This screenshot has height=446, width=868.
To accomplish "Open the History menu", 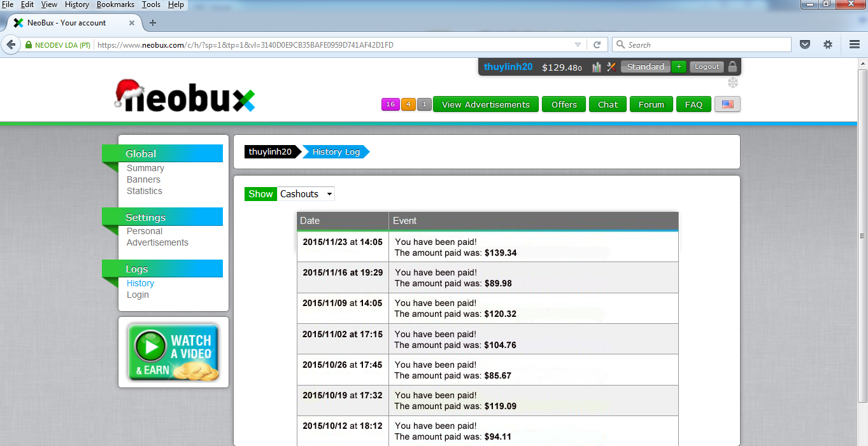I will click(77, 4).
